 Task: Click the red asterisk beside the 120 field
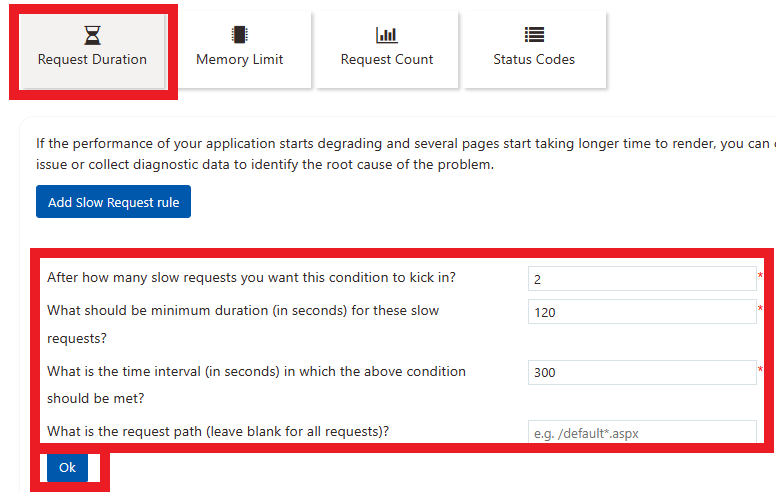pyautogui.click(x=760, y=308)
